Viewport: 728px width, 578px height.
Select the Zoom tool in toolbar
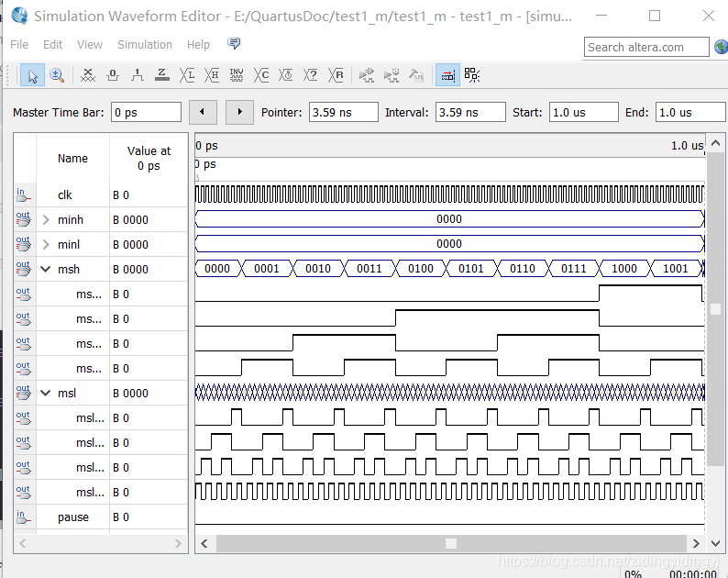pyautogui.click(x=57, y=75)
